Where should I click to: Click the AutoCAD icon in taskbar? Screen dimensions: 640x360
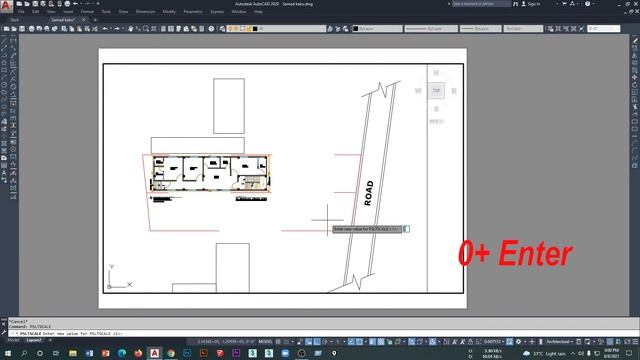pyautogui.click(x=154, y=353)
